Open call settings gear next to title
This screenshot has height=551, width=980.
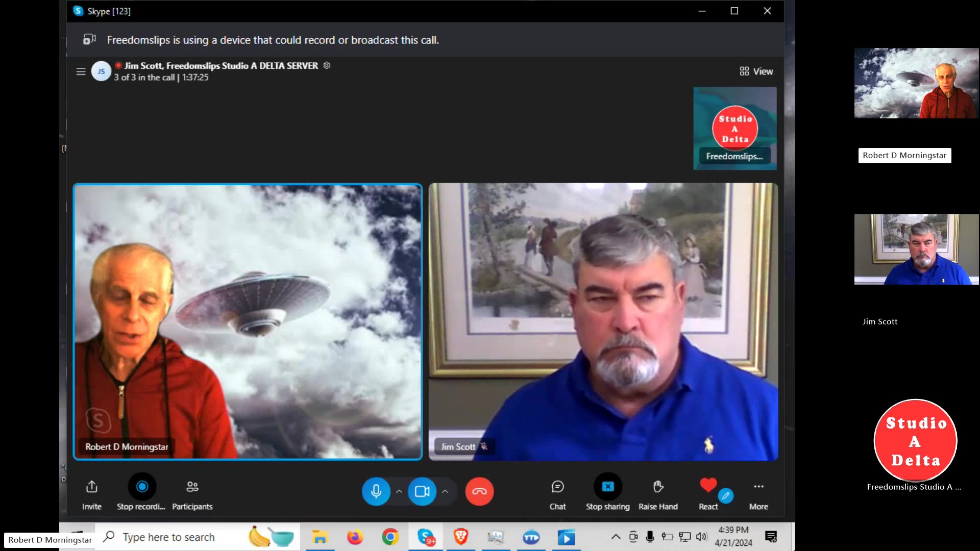click(x=327, y=65)
